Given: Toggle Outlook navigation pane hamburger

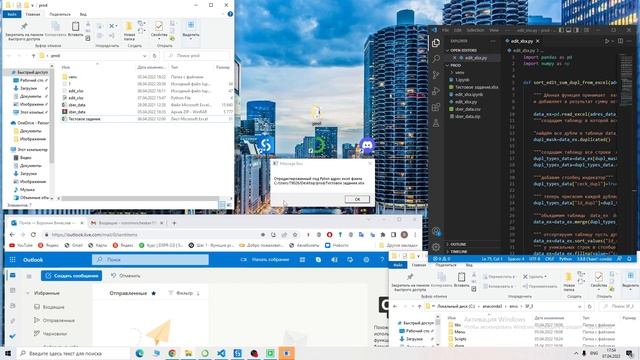Looking at the screenshot, I should pos(29,276).
